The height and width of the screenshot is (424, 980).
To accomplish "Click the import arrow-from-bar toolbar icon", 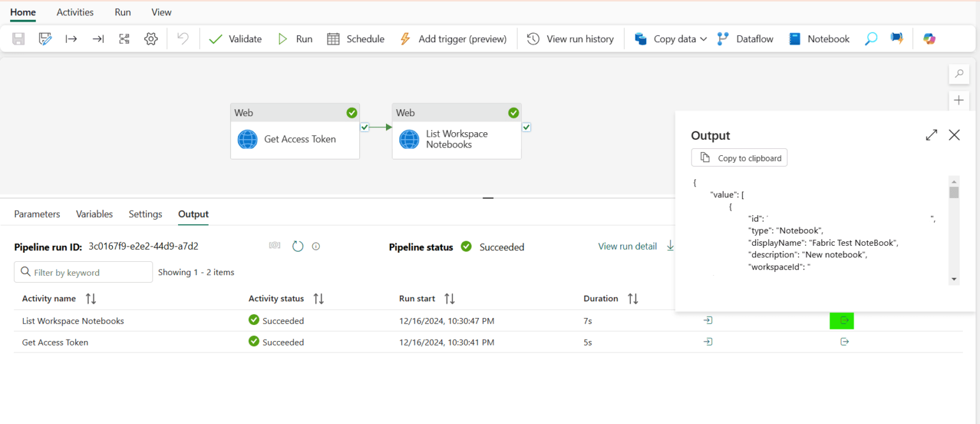I will point(71,39).
